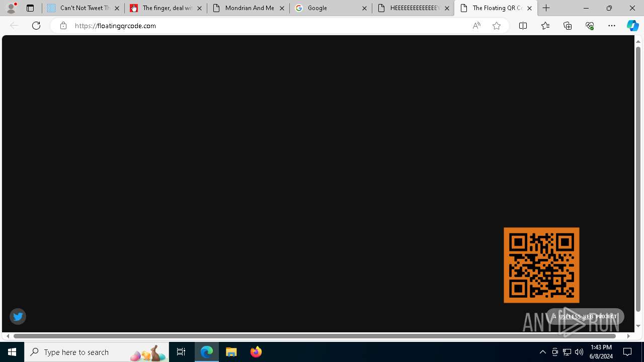The height and width of the screenshot is (362, 644).
Task: Close The Floating QR Code tab
Action: coord(529,8)
